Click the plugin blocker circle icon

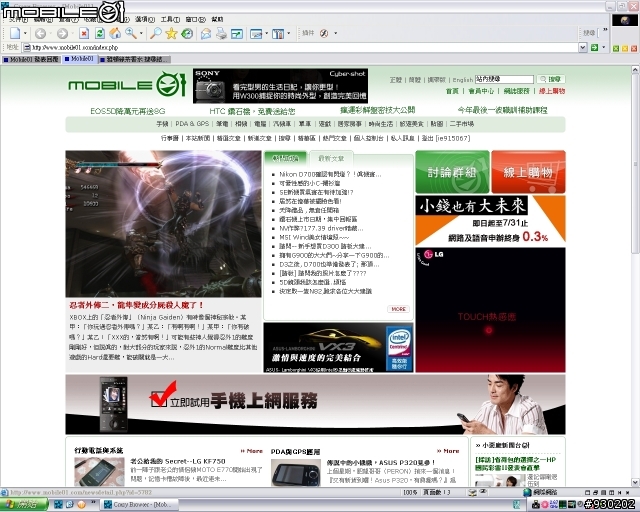click(x=324, y=33)
